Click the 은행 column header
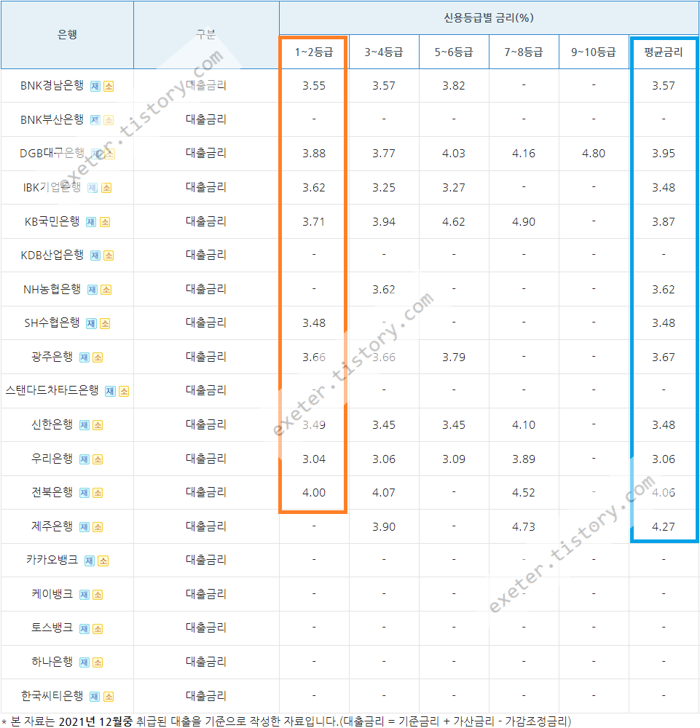This screenshot has width=700, height=728. (67, 34)
